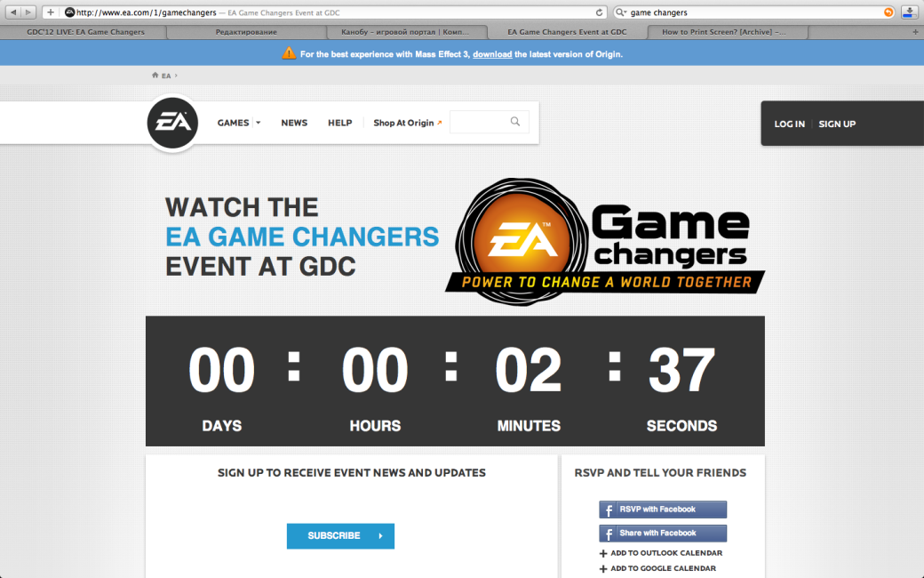Expand the GAMES dropdown arrow
Image resolution: width=924 pixels, height=578 pixels.
(x=259, y=123)
